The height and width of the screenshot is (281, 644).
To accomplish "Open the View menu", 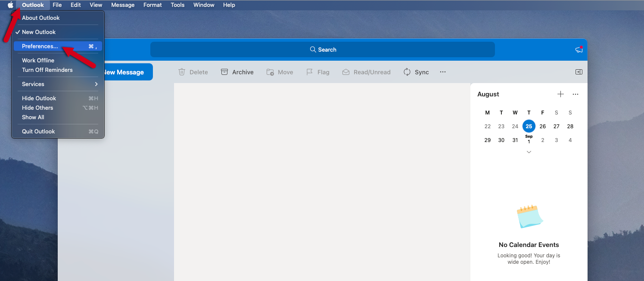I will click(96, 5).
